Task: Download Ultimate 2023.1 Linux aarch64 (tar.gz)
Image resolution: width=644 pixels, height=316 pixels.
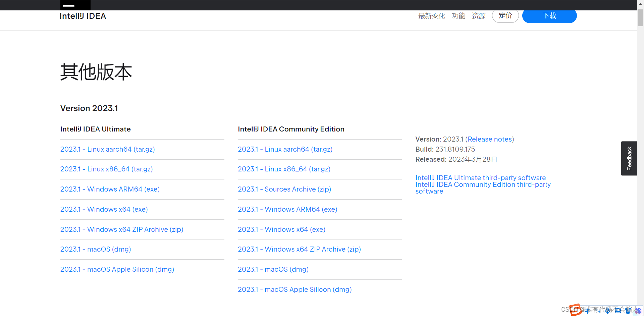Action: pyautogui.click(x=108, y=149)
